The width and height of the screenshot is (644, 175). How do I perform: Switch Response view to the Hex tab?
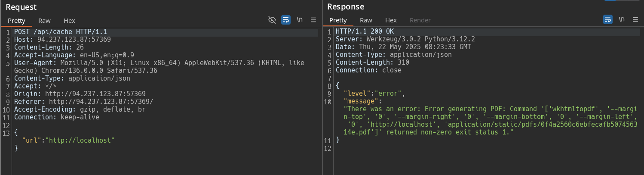coord(391,20)
